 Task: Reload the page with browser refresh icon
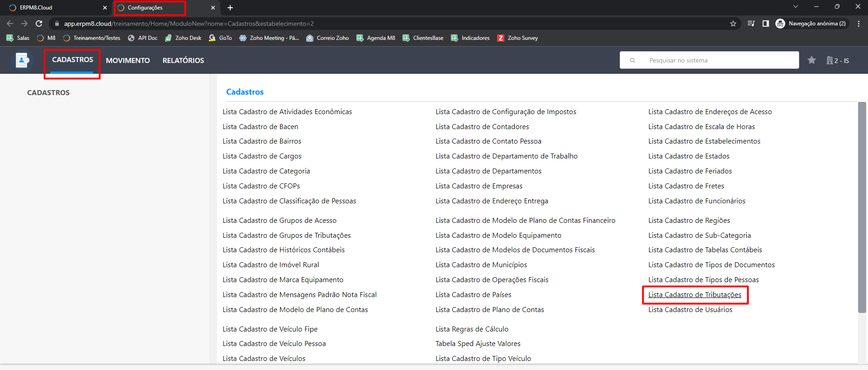click(x=39, y=24)
